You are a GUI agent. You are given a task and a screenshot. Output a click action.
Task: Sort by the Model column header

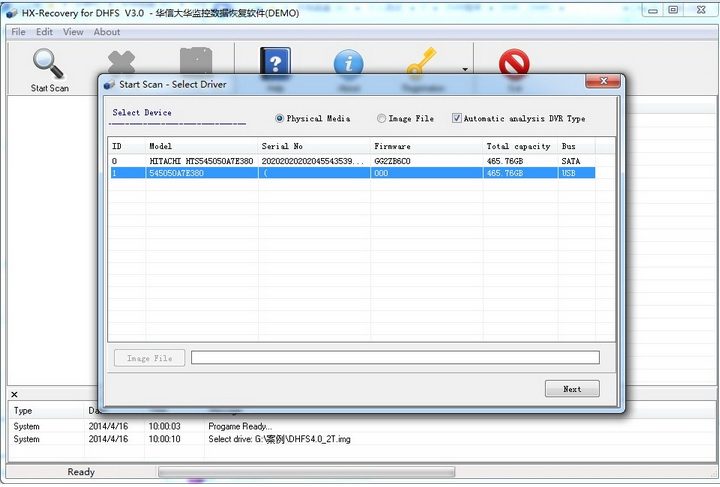click(x=202, y=146)
